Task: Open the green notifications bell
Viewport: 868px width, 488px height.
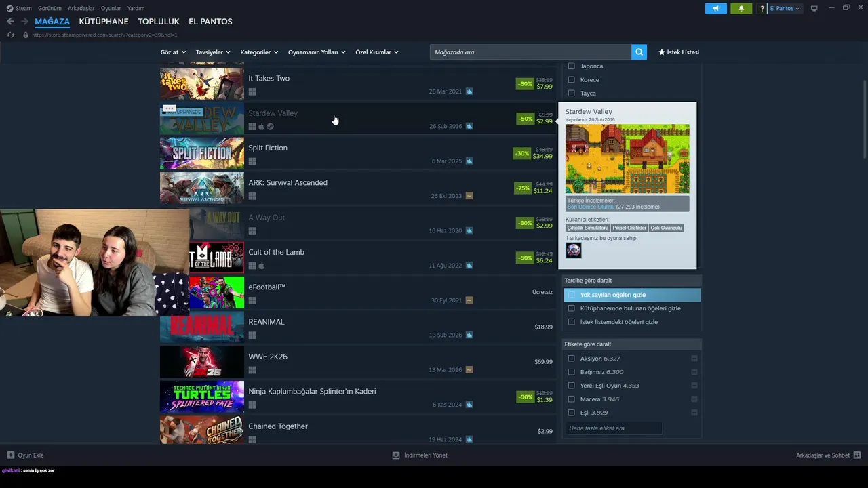Action: click(741, 8)
